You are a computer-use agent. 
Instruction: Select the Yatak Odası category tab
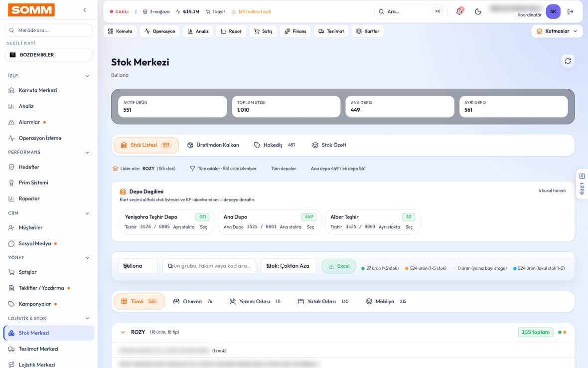click(x=323, y=302)
